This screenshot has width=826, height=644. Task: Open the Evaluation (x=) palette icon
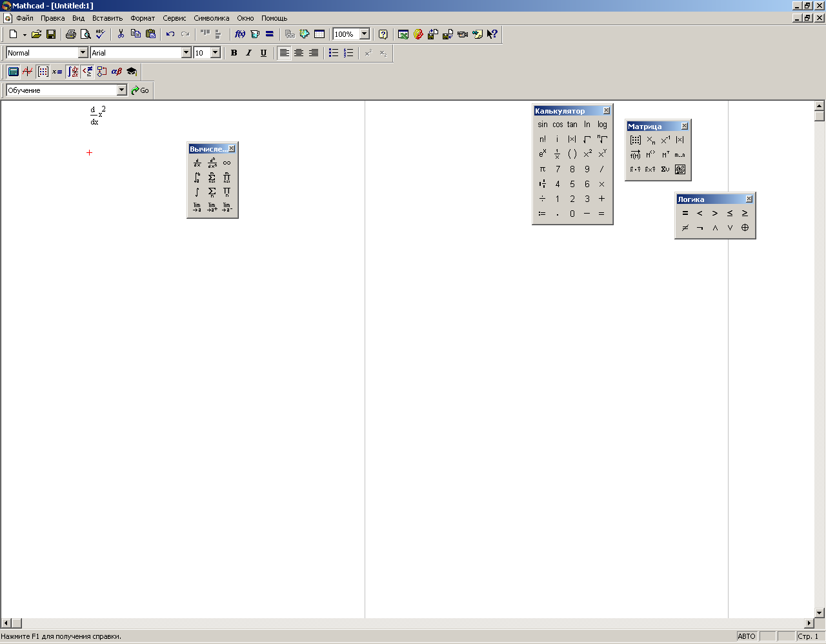[57, 72]
